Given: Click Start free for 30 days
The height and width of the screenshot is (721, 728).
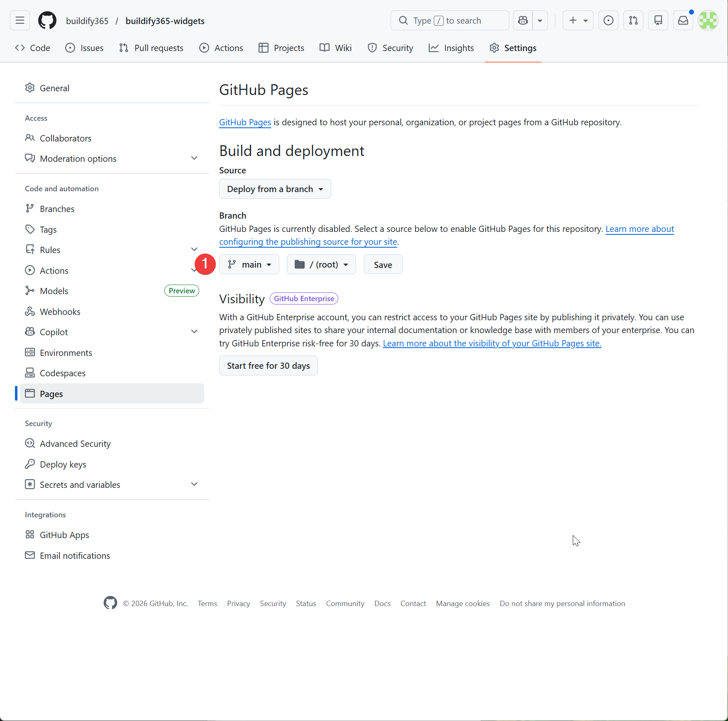Looking at the screenshot, I should (268, 366).
